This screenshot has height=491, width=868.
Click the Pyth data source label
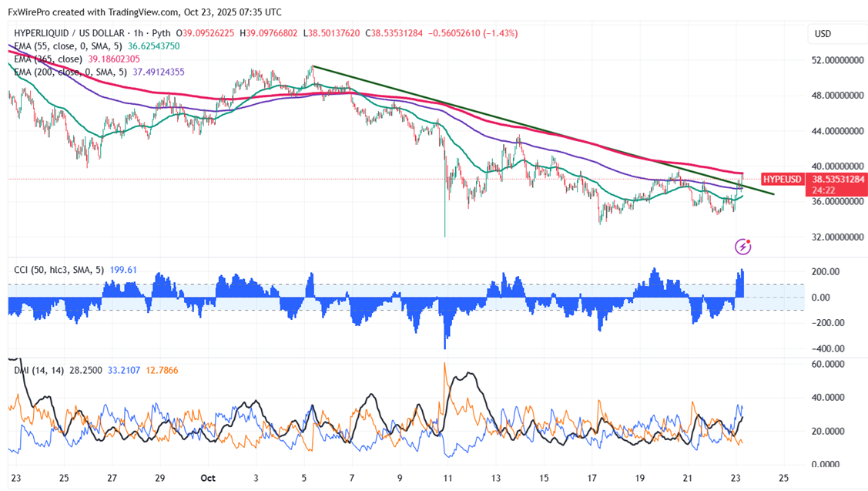[x=162, y=33]
